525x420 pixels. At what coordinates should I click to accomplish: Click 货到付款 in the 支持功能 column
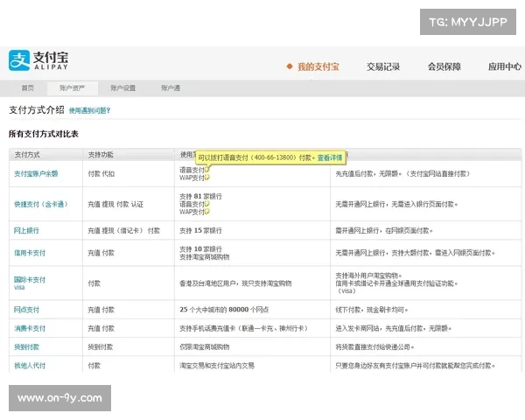101,347
